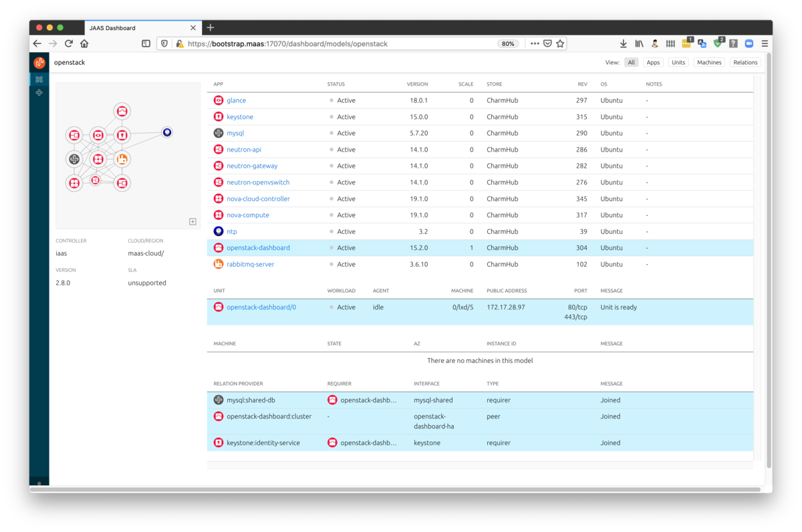Select the All view tab
Image resolution: width=802 pixels, height=532 pixels.
pyautogui.click(x=632, y=62)
